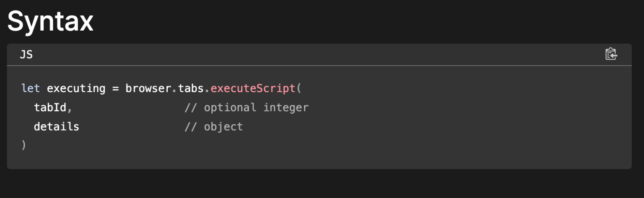Click the browser identifier in code

[148, 89]
